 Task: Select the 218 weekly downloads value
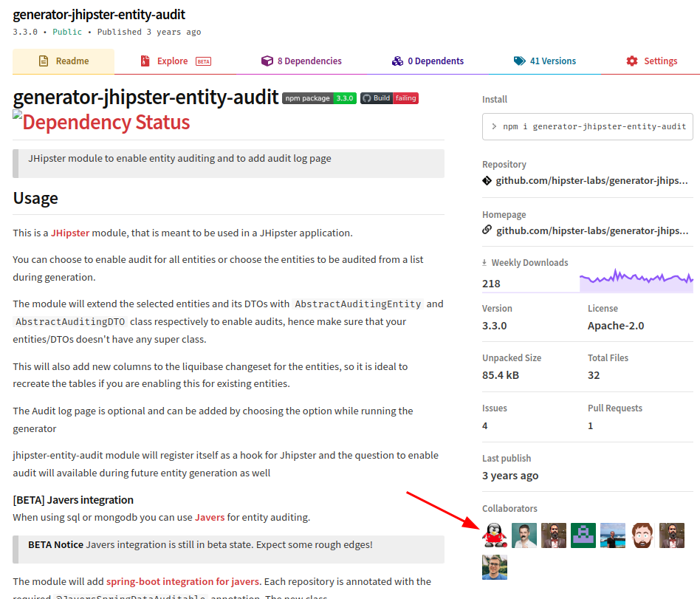click(491, 284)
